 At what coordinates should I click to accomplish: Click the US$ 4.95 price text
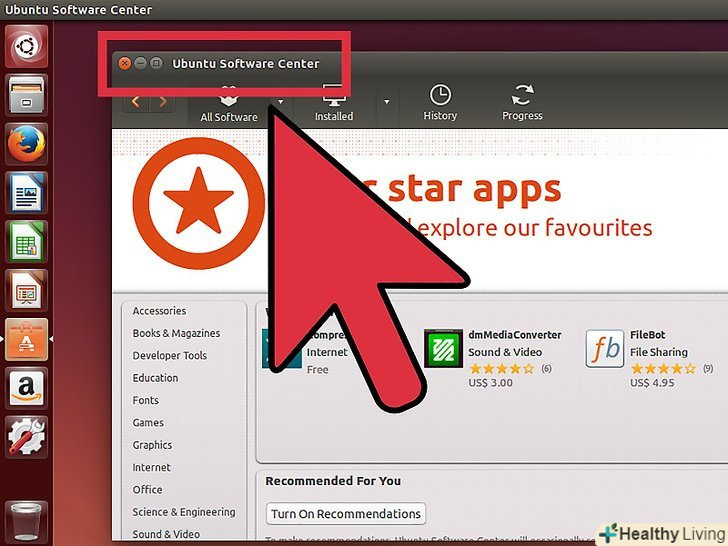[x=652, y=383]
